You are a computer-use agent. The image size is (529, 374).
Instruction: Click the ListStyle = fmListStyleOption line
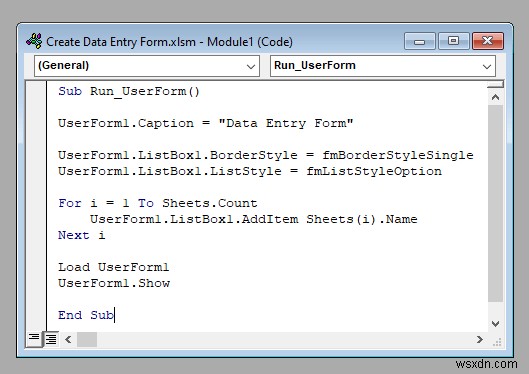tap(250, 171)
